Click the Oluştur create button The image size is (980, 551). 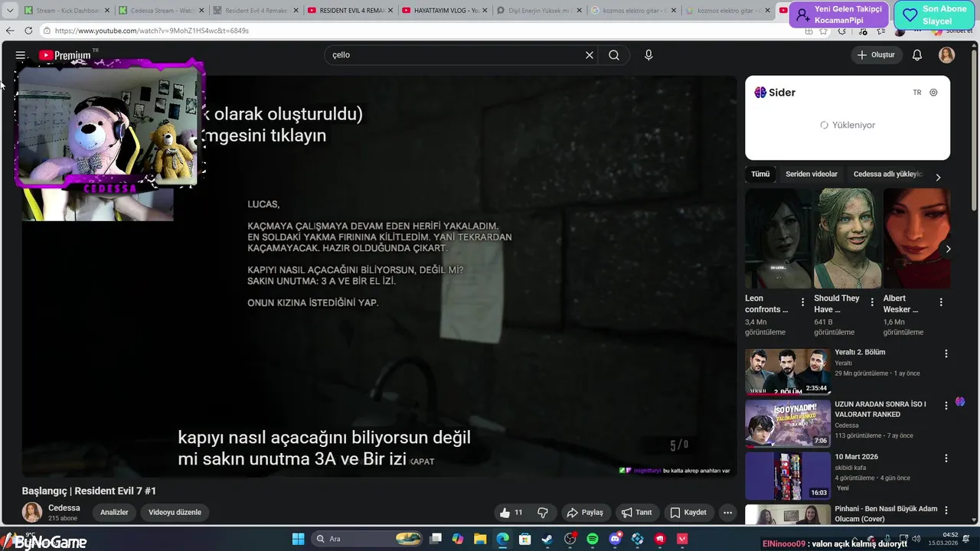876,55
